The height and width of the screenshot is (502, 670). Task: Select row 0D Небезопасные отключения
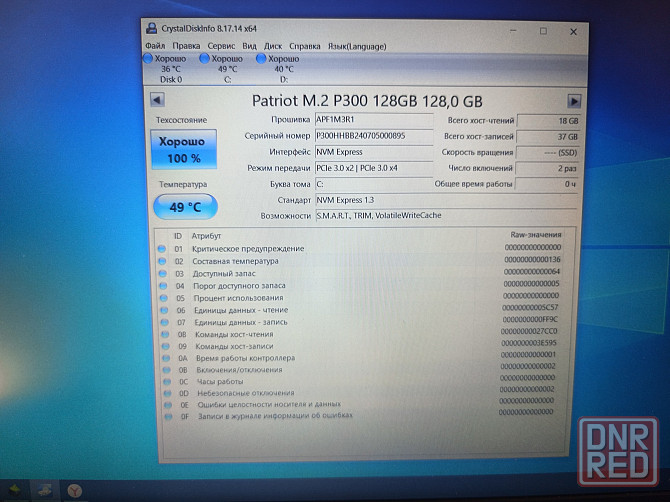359,392
